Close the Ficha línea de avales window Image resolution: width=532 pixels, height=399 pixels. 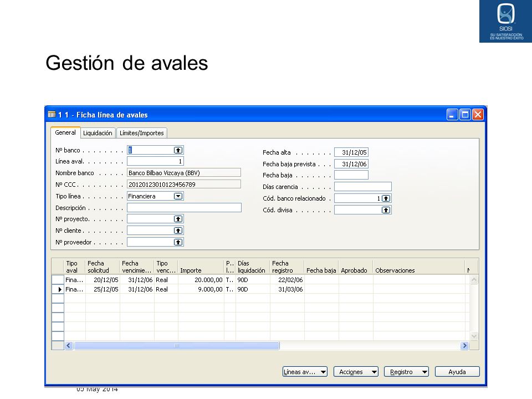pyautogui.click(x=478, y=115)
